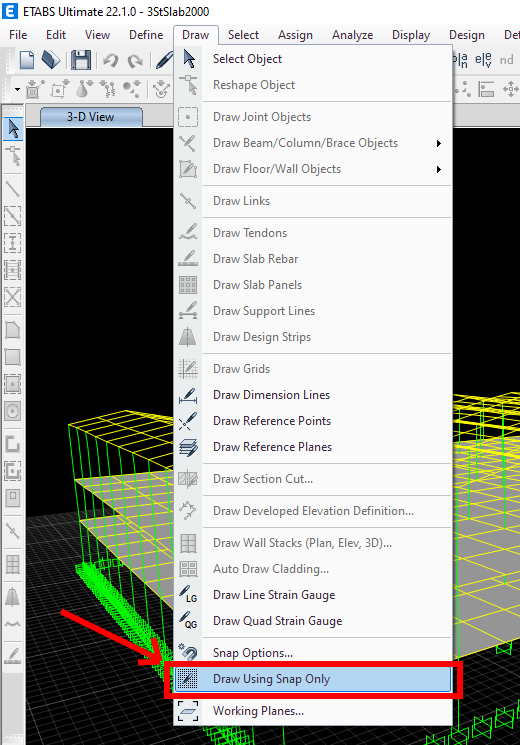Click the Snap Options magnet icon
The width and height of the screenshot is (520, 745).
188,652
